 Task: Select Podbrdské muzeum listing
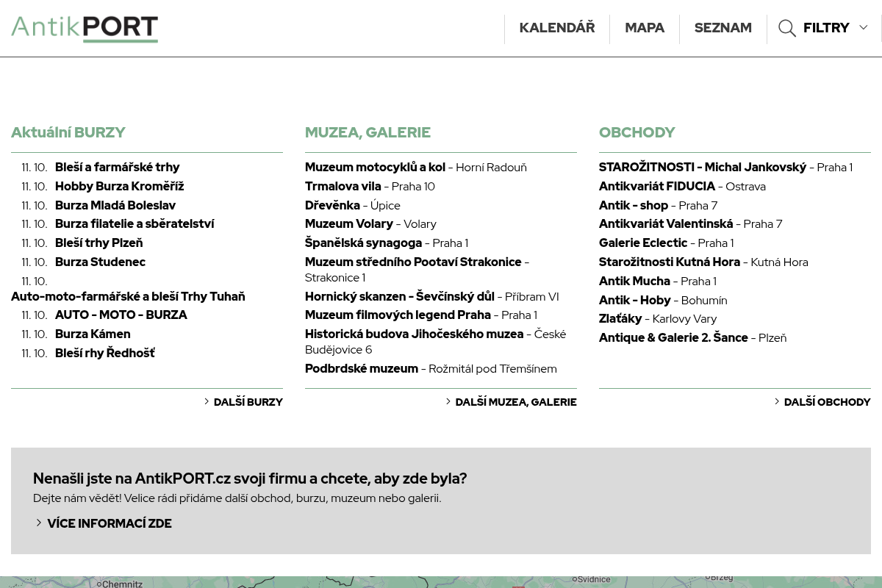[362, 369]
